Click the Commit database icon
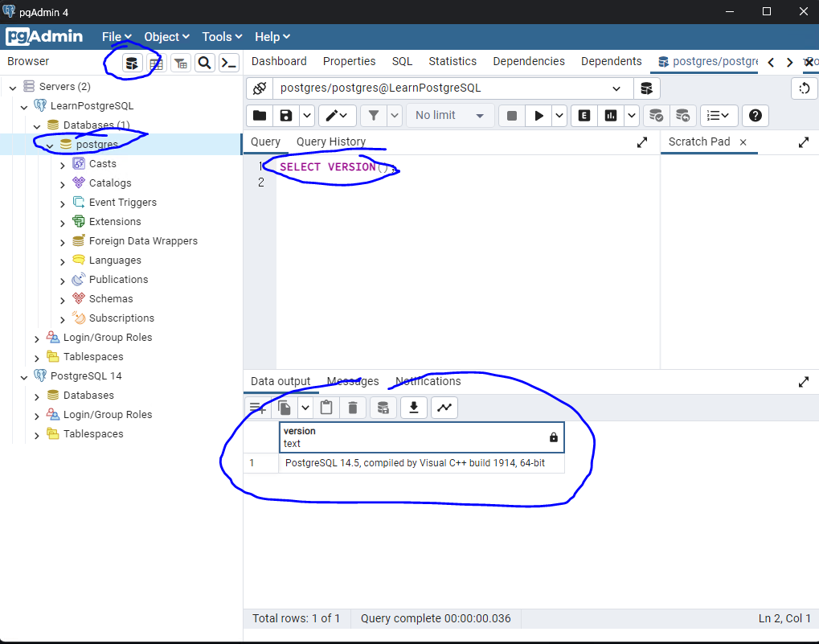Viewport: 819px width, 644px height. pyautogui.click(x=656, y=116)
